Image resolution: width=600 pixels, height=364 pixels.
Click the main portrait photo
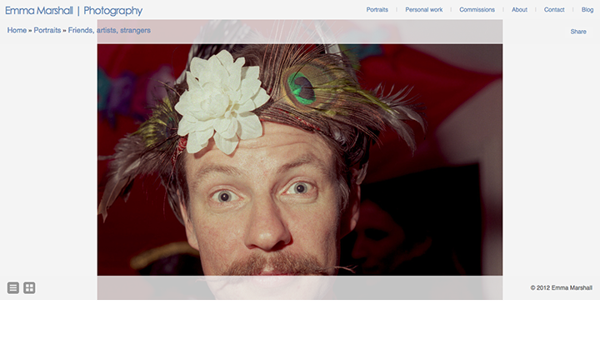coord(300,159)
